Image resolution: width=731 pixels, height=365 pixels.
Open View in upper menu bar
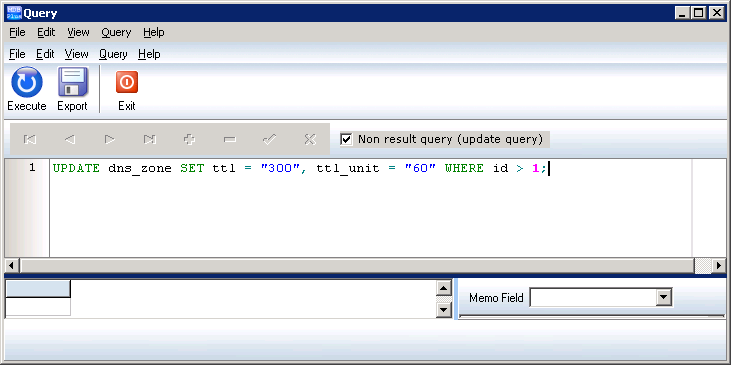click(78, 32)
